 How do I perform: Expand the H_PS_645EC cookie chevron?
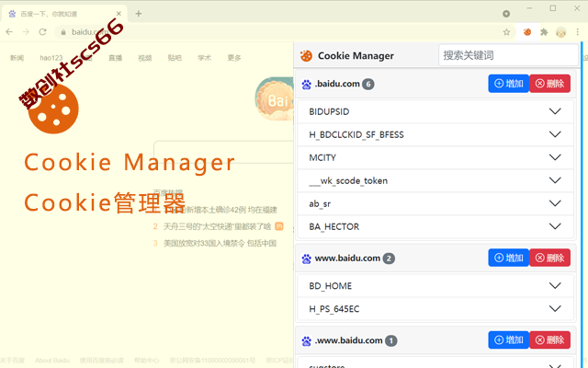click(555, 309)
